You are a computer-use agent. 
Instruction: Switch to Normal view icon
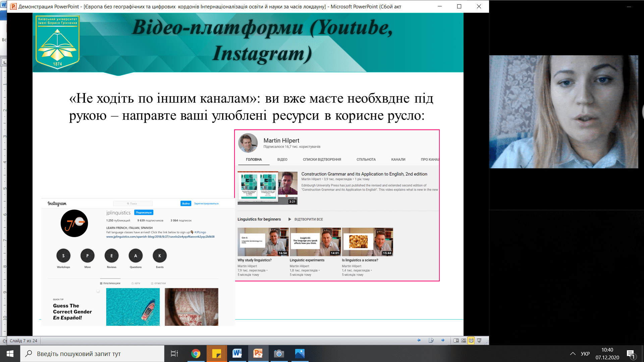(x=456, y=341)
